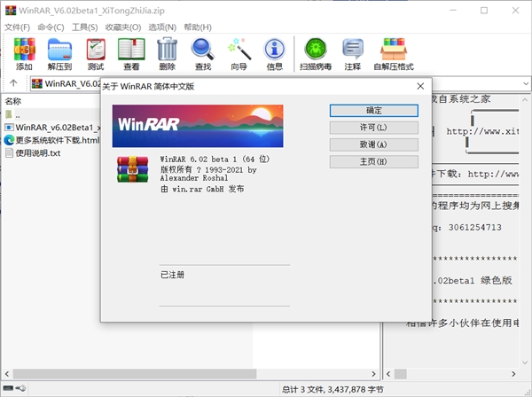The height and width of the screenshot is (397, 532).
Task: Click file list scroll-right arrow
Action: click(x=374, y=374)
